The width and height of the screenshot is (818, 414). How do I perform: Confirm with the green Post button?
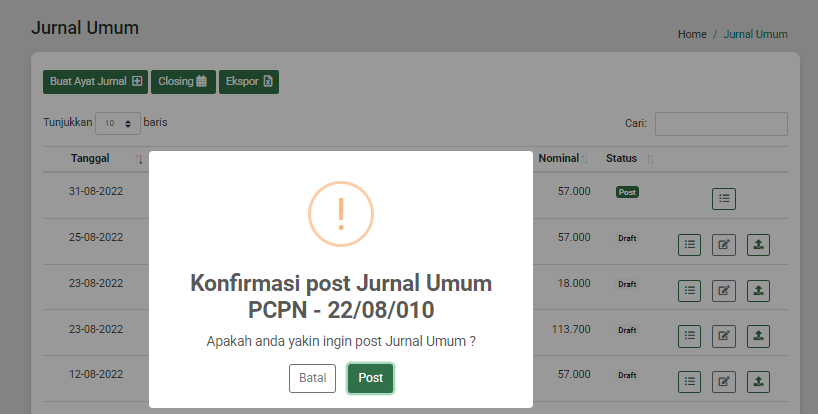click(x=370, y=378)
